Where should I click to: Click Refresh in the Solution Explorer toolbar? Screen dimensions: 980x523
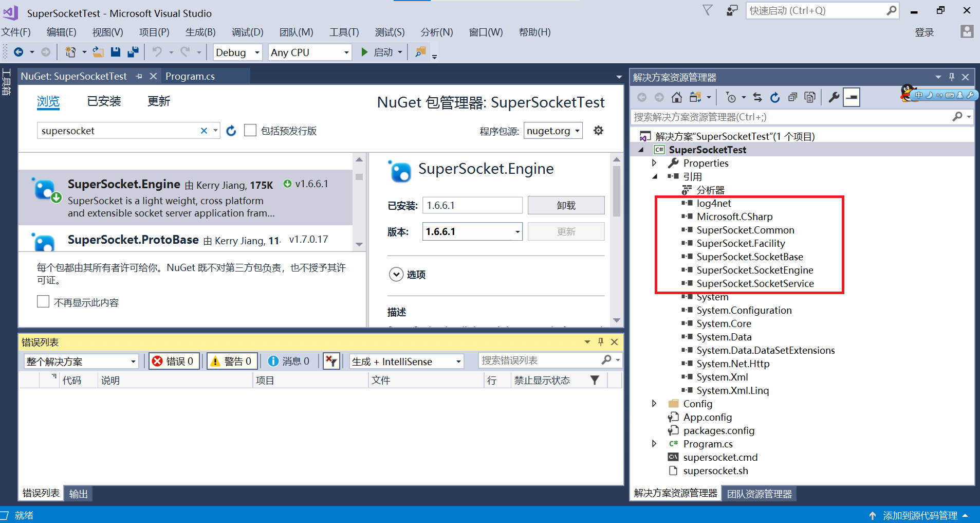point(774,97)
